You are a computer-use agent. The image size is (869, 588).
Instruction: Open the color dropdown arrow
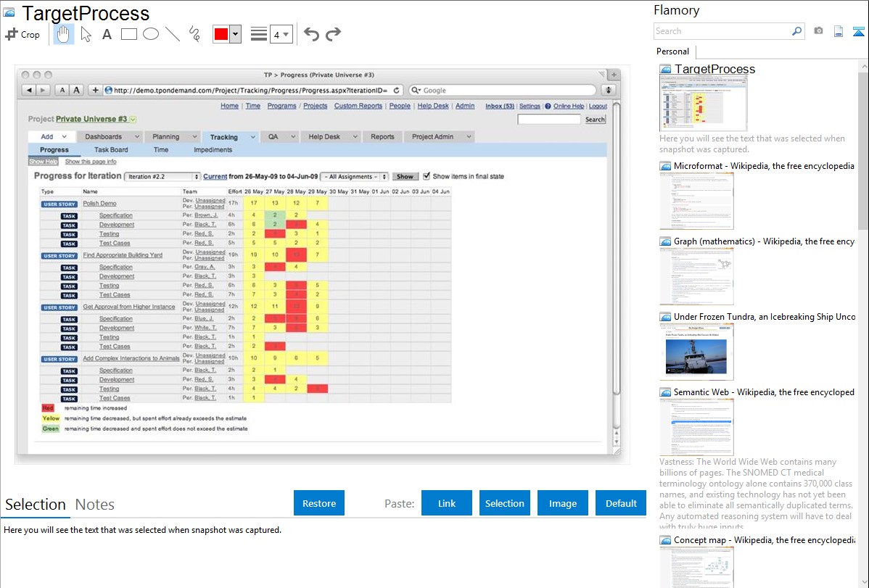click(236, 34)
